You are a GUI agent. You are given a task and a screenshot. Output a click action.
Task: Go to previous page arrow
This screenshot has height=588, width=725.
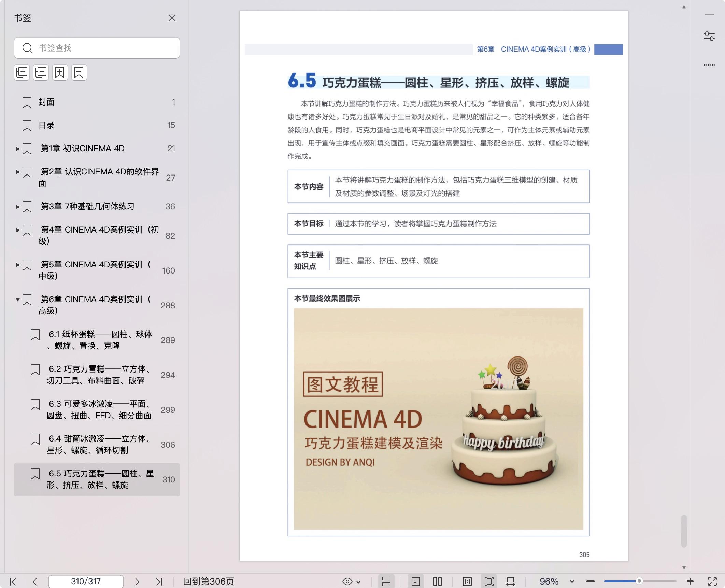tap(34, 582)
